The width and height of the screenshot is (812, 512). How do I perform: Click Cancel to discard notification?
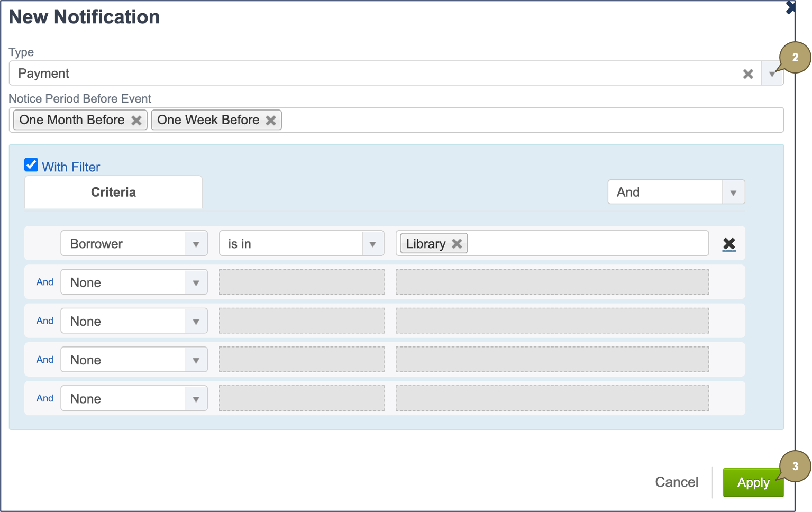[x=676, y=482]
